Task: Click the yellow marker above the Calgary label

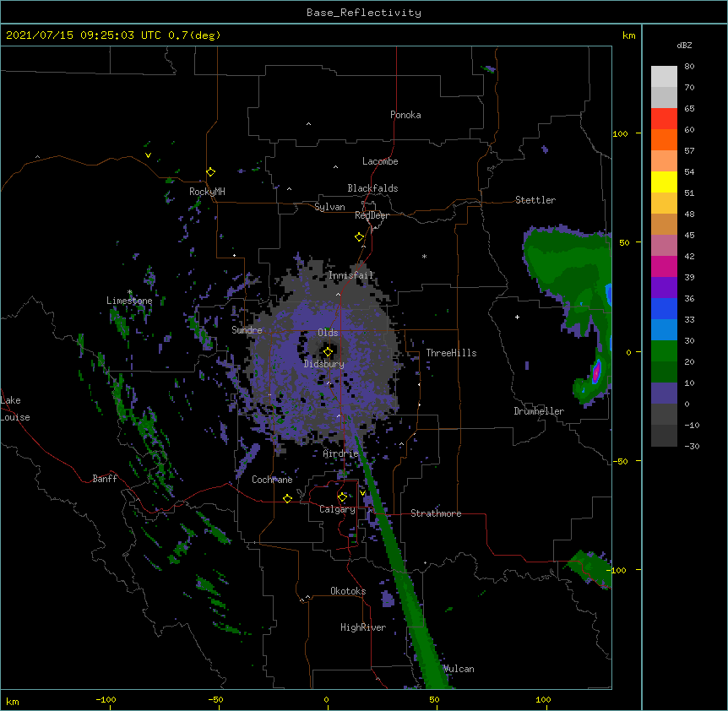Action: [x=342, y=497]
